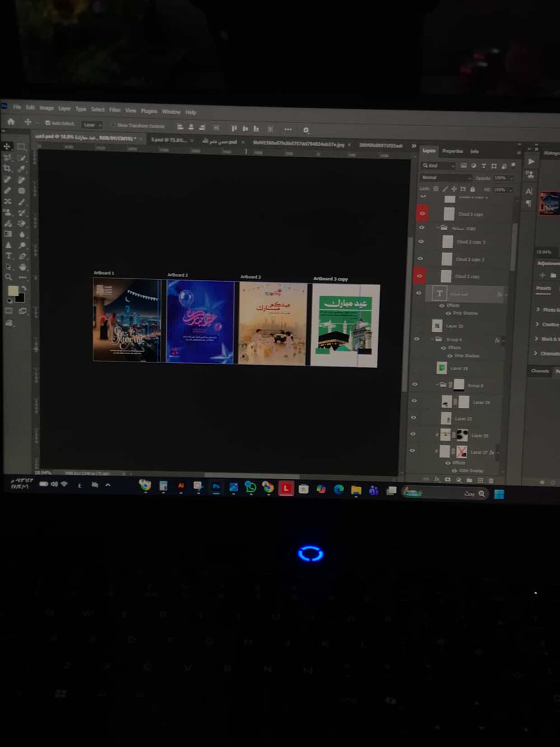
Task: Switch to the Properties tab
Action: [x=452, y=151]
